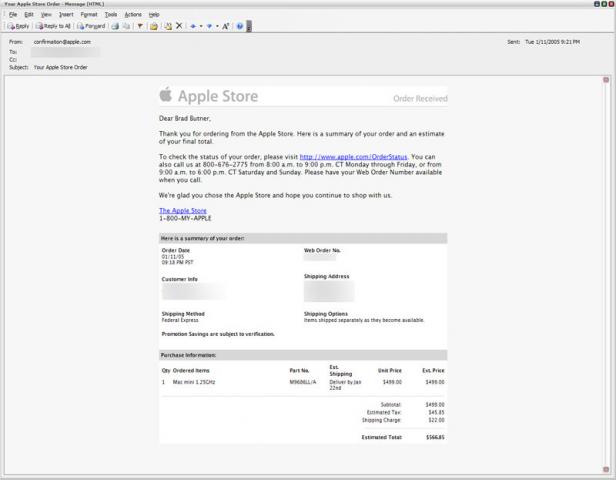Open the Insert menu
The height and width of the screenshot is (480, 616).
point(66,15)
